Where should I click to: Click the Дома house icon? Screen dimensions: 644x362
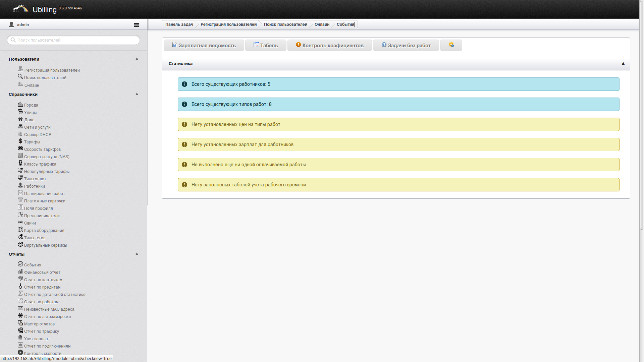[x=20, y=119]
